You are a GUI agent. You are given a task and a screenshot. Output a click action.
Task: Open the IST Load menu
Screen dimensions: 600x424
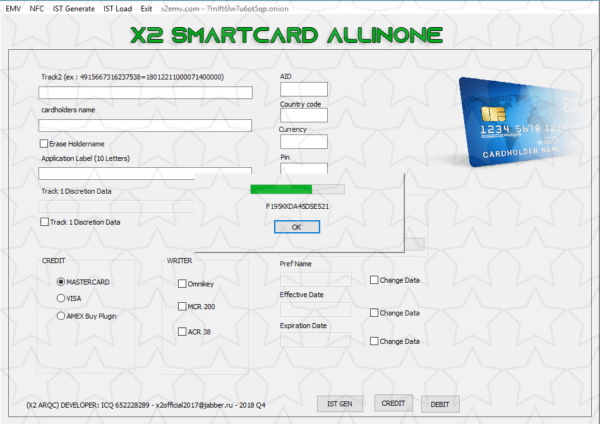click(117, 8)
